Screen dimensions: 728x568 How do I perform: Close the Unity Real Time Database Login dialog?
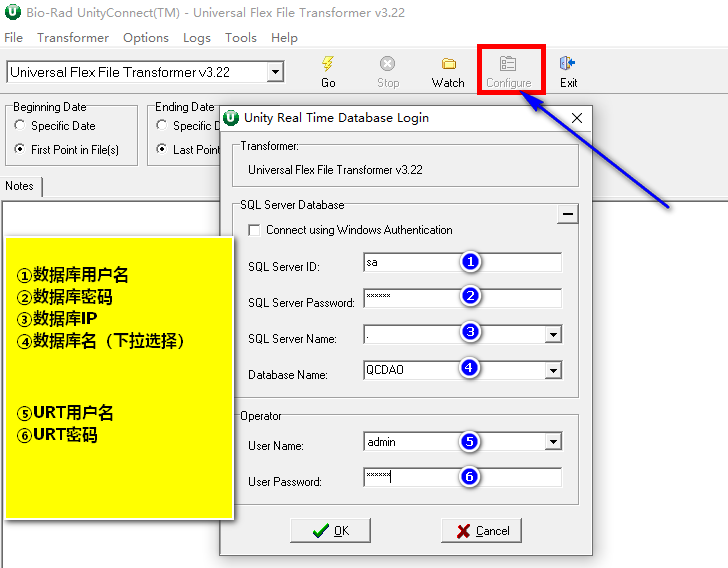577,118
